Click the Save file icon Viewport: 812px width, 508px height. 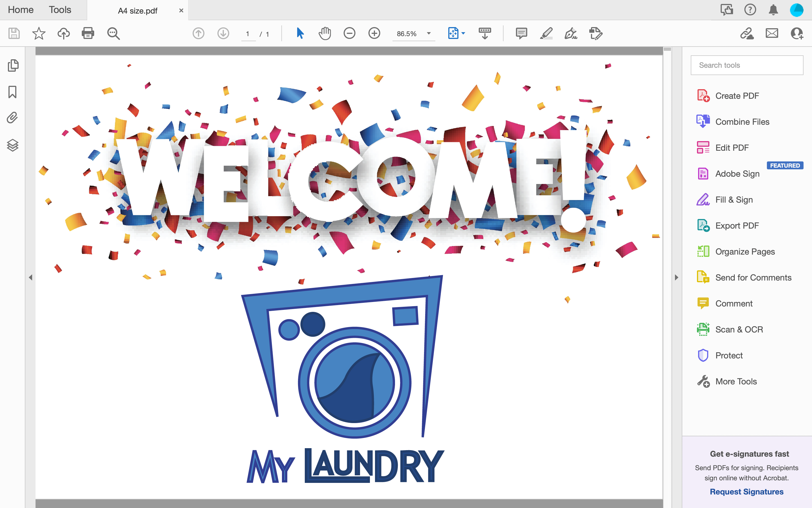click(x=14, y=33)
